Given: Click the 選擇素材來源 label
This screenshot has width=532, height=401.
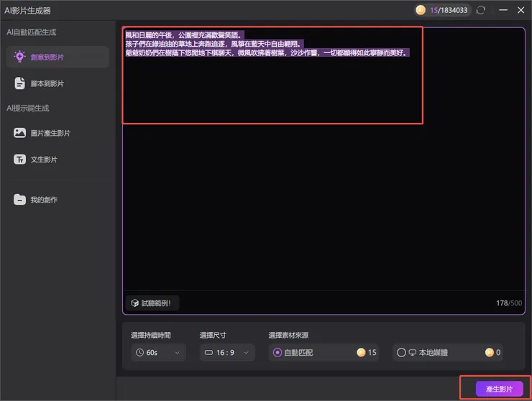Looking at the screenshot, I should pyautogui.click(x=288, y=335).
